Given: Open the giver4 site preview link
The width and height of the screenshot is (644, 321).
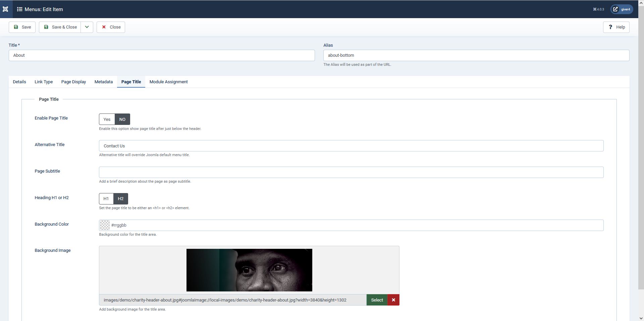Looking at the screenshot, I should point(622,9).
